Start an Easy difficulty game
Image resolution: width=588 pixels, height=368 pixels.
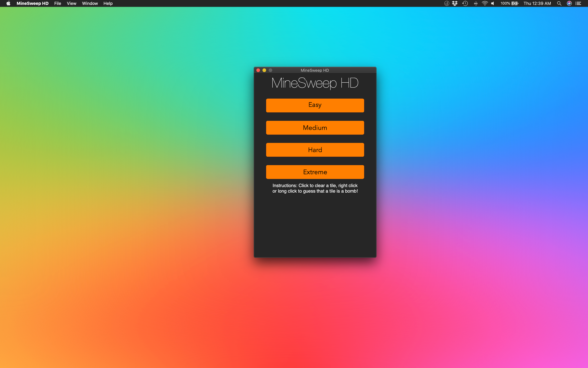315,105
